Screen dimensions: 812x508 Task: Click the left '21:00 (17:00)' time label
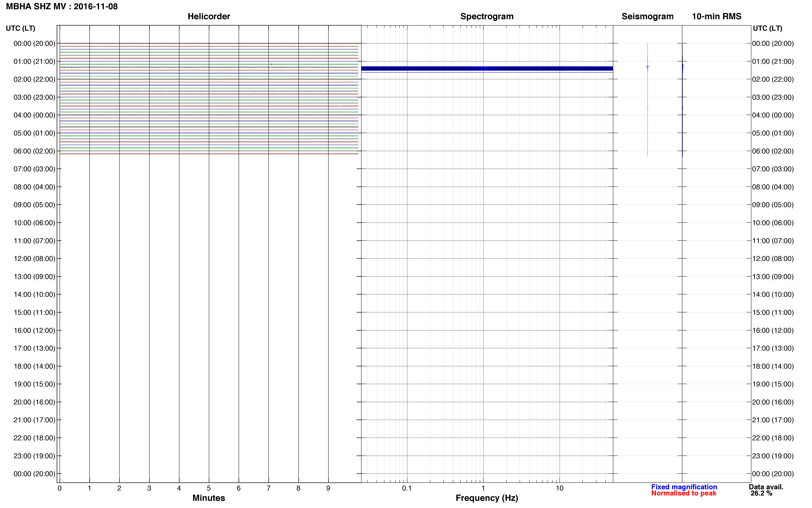(x=34, y=420)
